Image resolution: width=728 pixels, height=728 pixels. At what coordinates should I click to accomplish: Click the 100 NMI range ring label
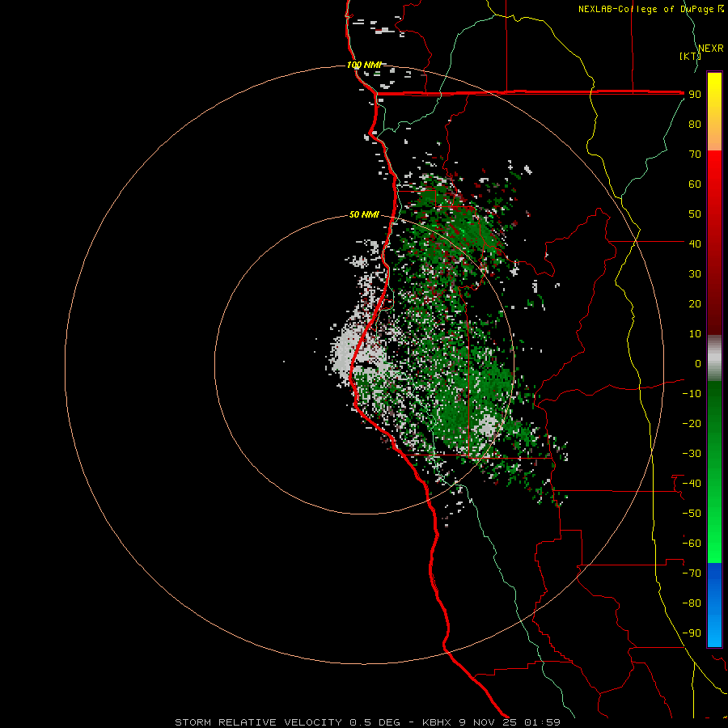coord(364,65)
